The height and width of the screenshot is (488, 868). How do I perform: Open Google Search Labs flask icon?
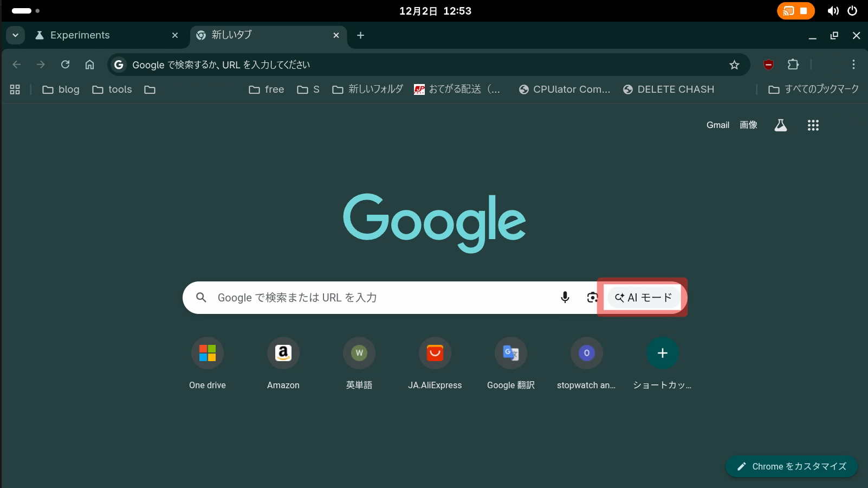coord(780,125)
